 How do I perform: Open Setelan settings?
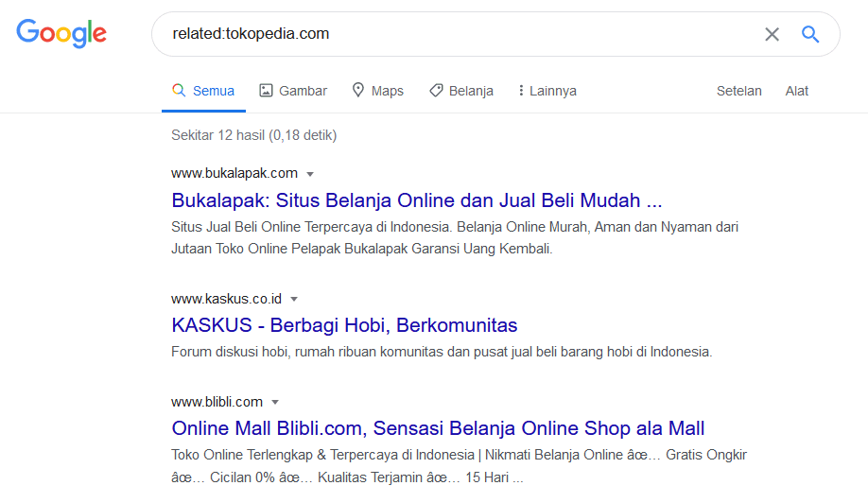click(739, 91)
